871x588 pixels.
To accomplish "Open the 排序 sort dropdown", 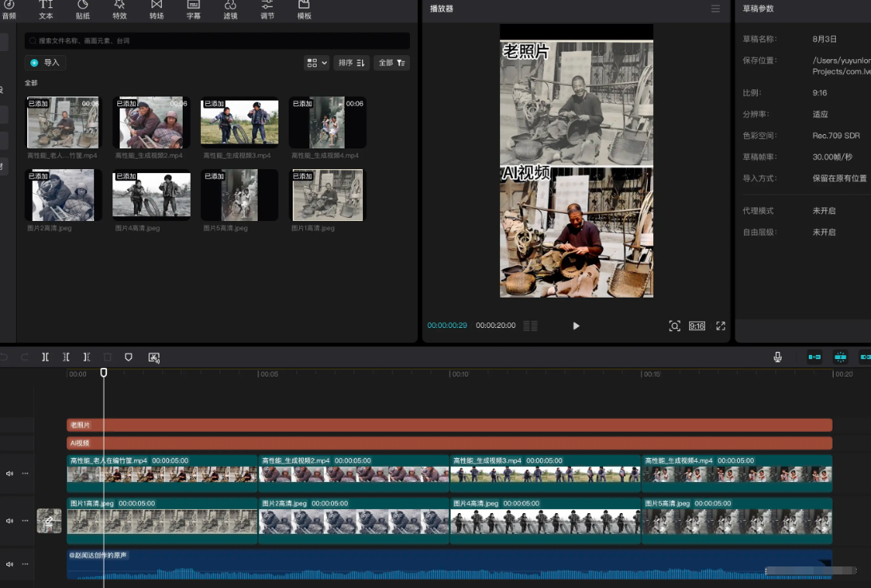I will click(x=351, y=62).
